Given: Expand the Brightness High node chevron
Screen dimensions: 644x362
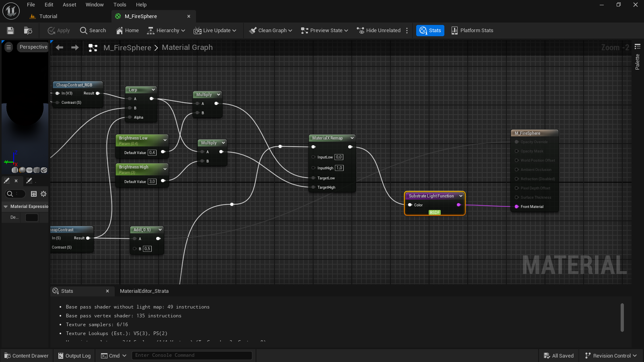Looking at the screenshot, I should pyautogui.click(x=165, y=169).
